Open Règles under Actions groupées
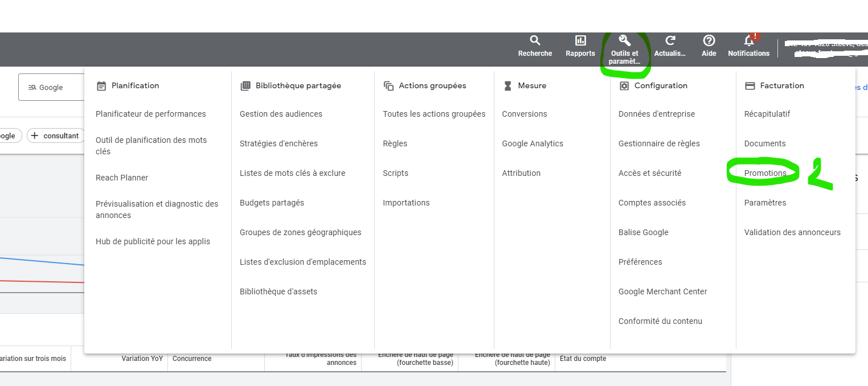The height and width of the screenshot is (386, 868). (x=395, y=143)
